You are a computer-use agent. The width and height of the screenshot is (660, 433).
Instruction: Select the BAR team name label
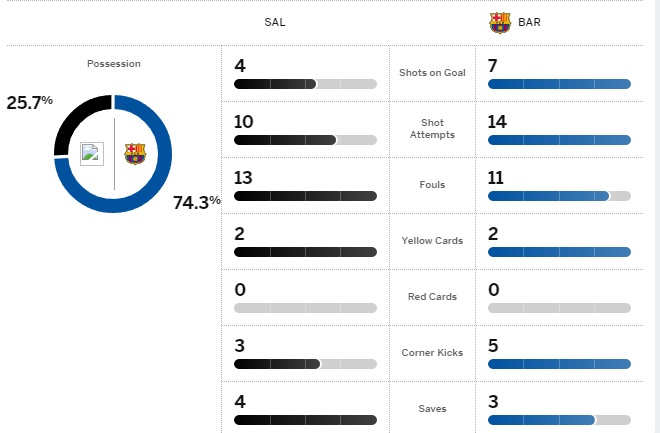pos(529,22)
